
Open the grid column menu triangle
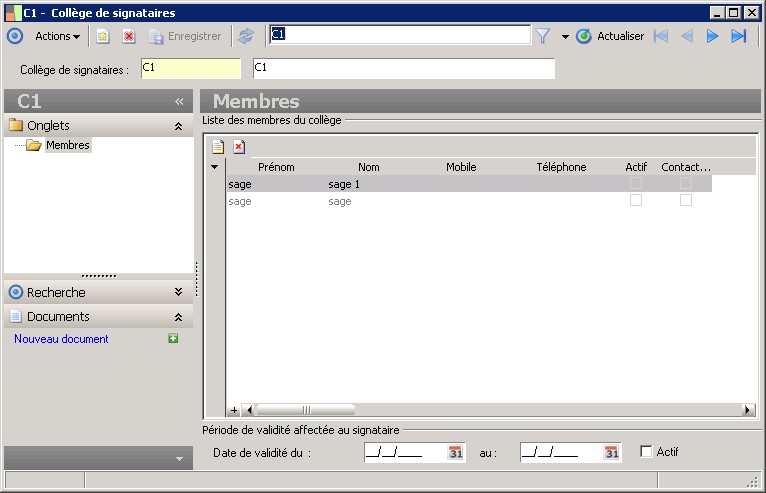(x=214, y=167)
